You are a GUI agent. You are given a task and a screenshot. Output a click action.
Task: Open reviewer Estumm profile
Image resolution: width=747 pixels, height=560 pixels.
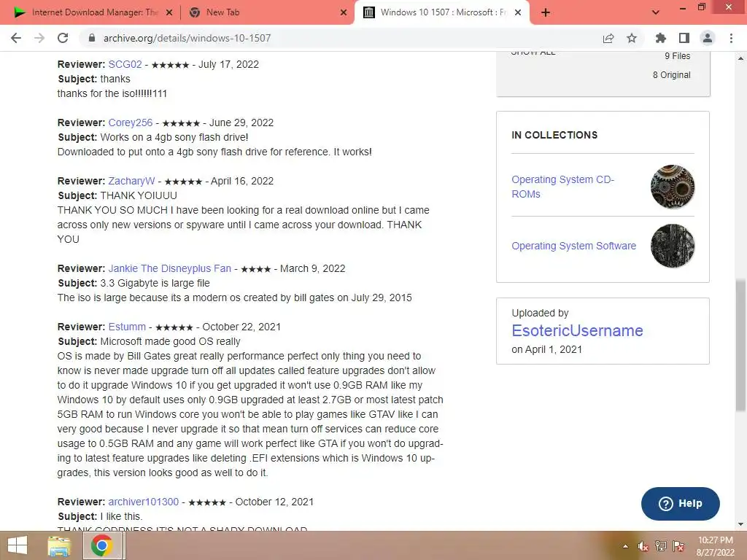pos(127,327)
